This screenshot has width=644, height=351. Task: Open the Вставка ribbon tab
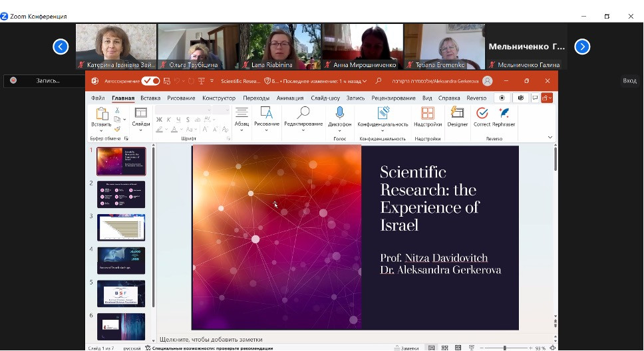150,98
